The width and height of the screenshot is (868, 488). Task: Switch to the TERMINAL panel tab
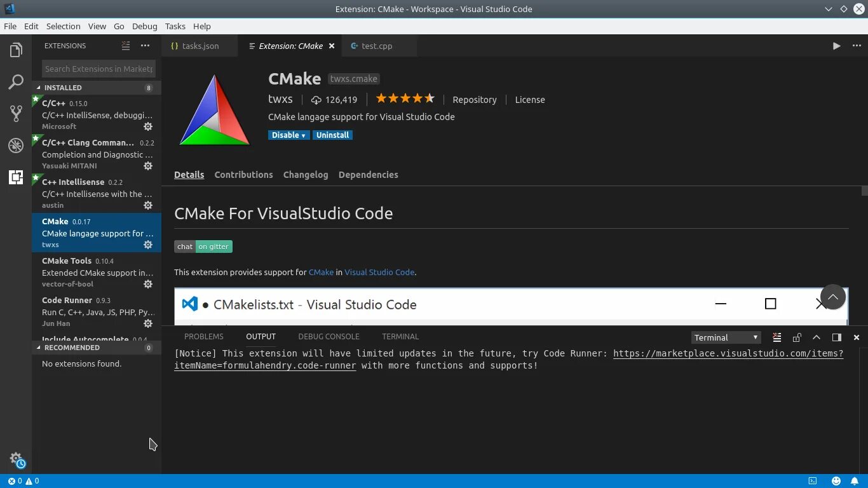pos(400,337)
